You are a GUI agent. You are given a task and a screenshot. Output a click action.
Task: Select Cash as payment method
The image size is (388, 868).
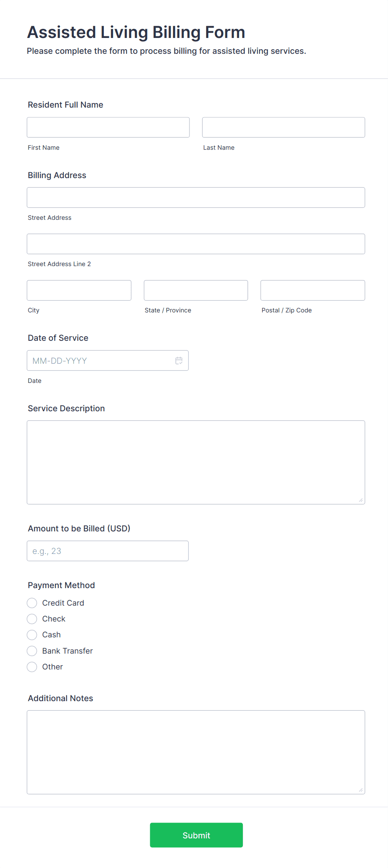click(x=32, y=635)
